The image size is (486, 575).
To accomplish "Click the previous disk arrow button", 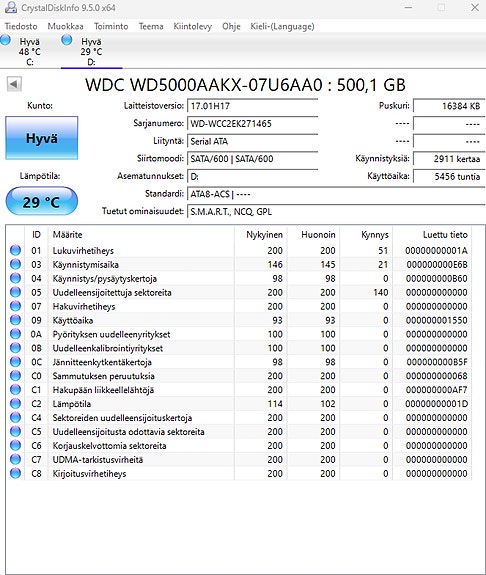I will (14, 84).
